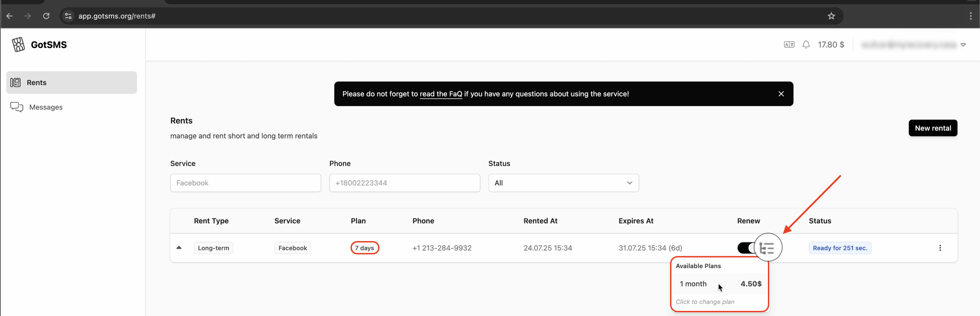
Task: Open the account dropdown arrow
Action: (963, 45)
